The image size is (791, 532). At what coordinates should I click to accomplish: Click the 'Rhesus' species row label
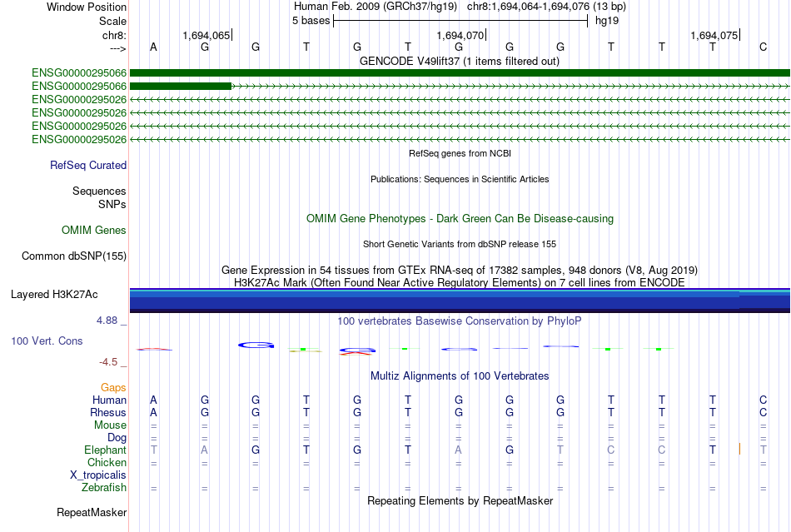tap(108, 412)
